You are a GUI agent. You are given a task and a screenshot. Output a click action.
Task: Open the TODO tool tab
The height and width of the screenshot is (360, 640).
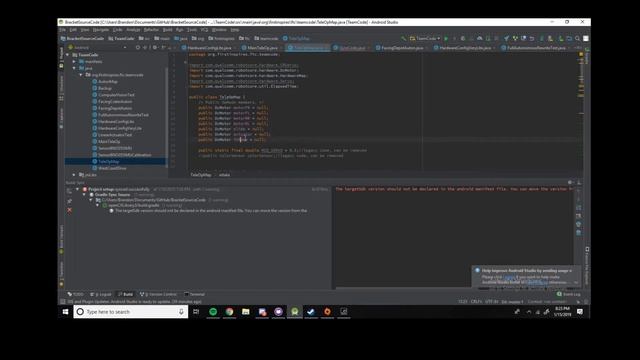pos(76,294)
